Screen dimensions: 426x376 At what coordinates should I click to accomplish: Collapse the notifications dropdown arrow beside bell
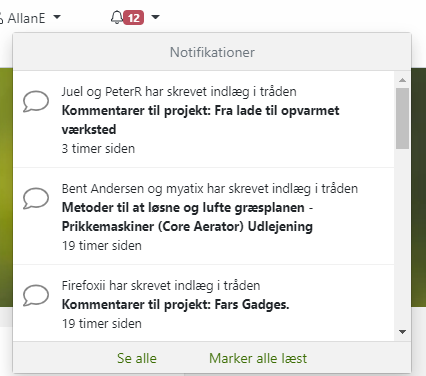click(155, 17)
